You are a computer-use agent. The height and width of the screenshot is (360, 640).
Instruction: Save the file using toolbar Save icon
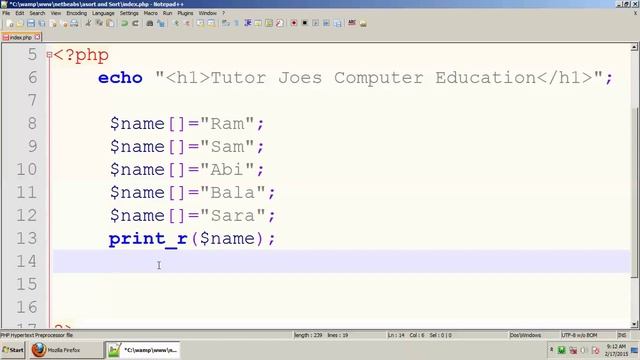click(x=31, y=23)
